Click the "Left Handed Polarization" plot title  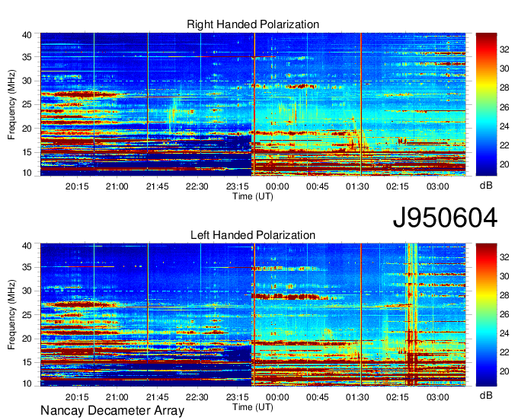253,235
